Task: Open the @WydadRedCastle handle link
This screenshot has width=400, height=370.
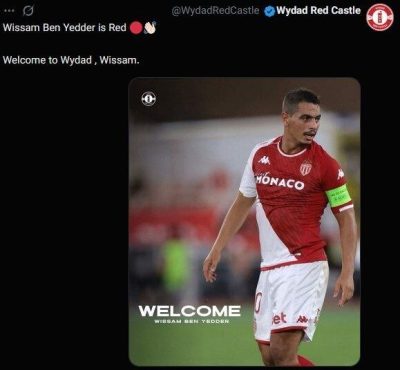Action: (x=215, y=11)
